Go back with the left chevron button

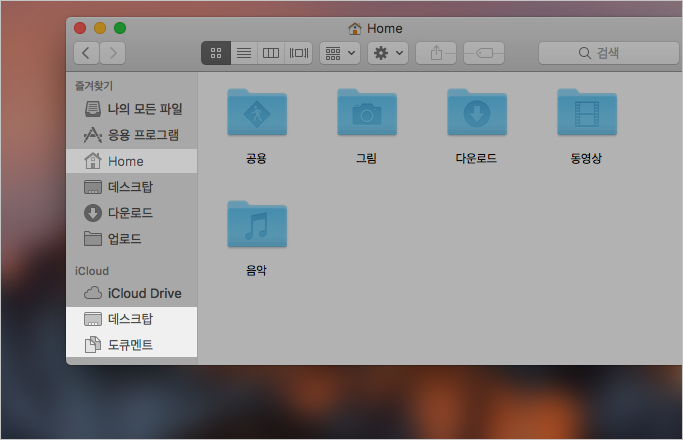86,53
